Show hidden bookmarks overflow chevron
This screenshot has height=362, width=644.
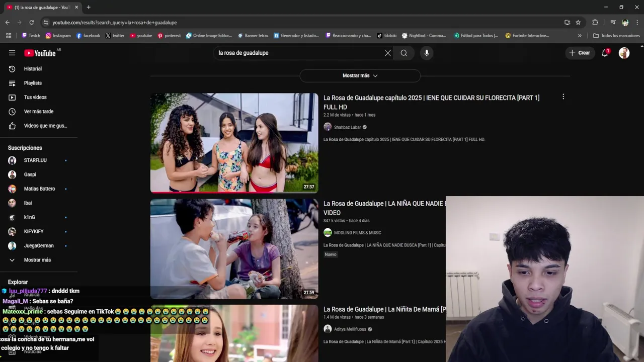(x=580, y=36)
